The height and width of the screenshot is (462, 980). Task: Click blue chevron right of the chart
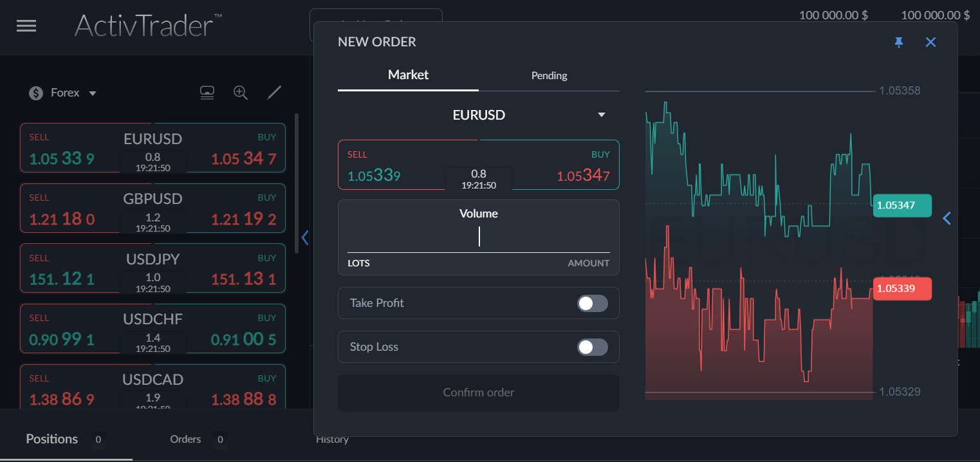click(x=947, y=219)
